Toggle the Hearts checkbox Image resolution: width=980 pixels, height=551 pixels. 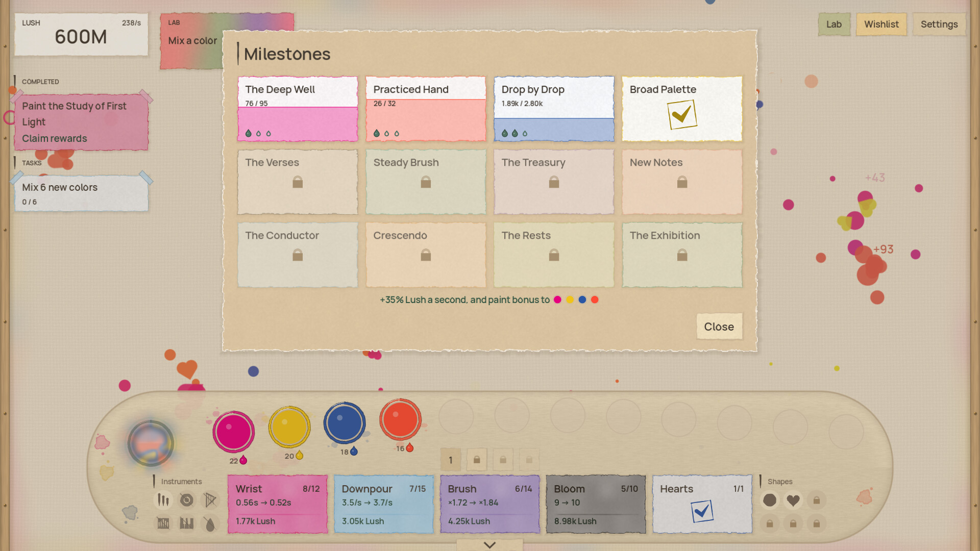702,511
